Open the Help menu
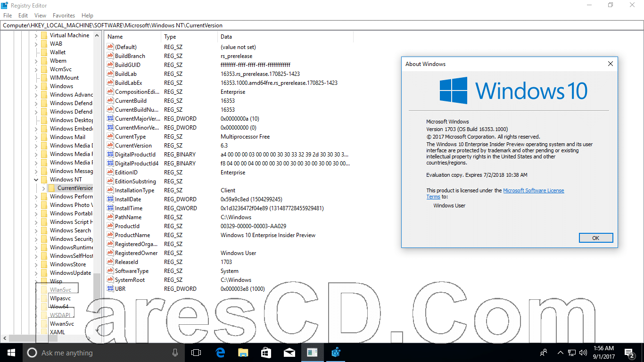 87,16
